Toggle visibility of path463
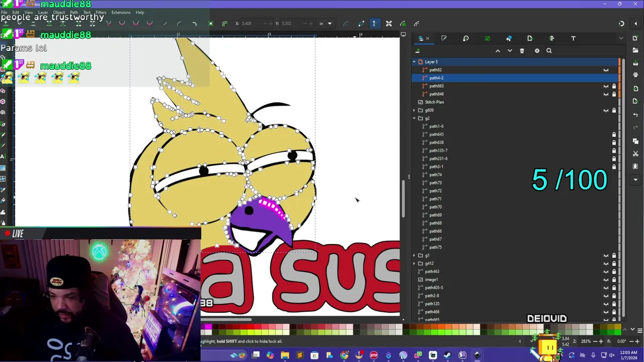Viewport: 644px width, 362px height. [x=606, y=271]
